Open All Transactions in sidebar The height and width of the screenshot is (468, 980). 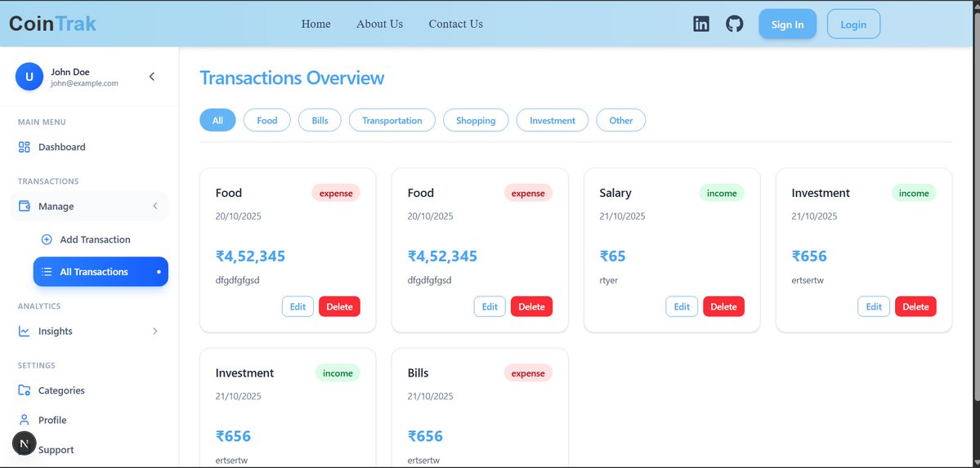click(x=101, y=272)
